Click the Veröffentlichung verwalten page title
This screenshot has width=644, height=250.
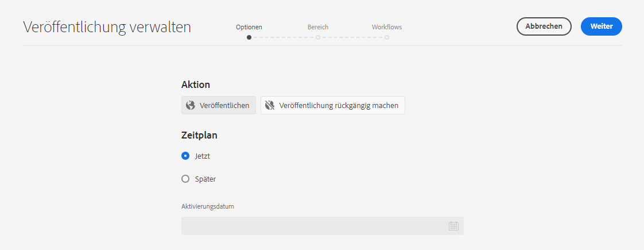click(107, 27)
